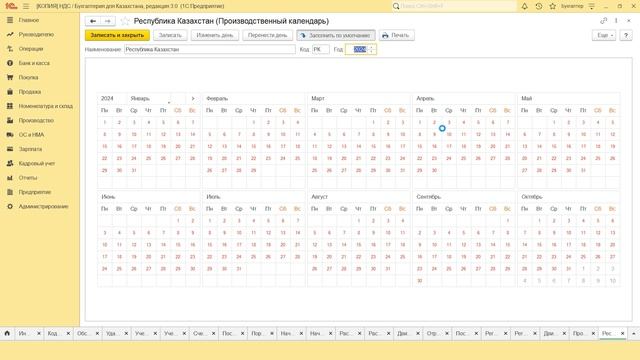Select day 31 in Май
Viewport: 640px width, 360px height.
click(583, 170)
